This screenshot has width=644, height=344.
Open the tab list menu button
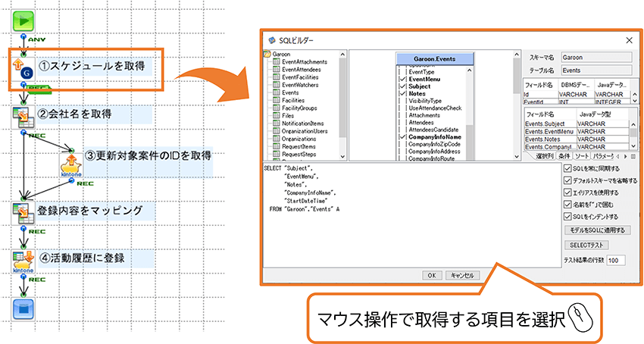click(x=633, y=157)
